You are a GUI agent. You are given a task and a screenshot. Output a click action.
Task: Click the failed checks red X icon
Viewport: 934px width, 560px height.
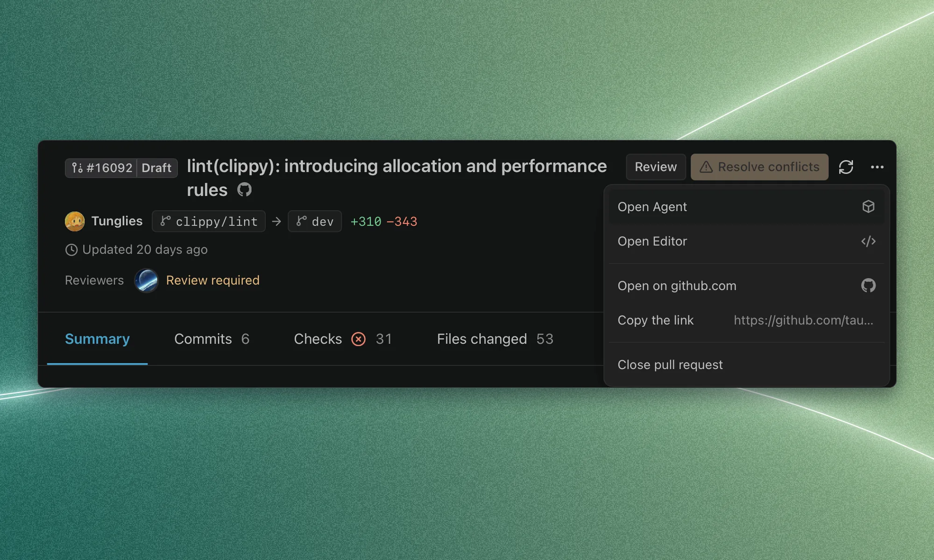click(358, 339)
